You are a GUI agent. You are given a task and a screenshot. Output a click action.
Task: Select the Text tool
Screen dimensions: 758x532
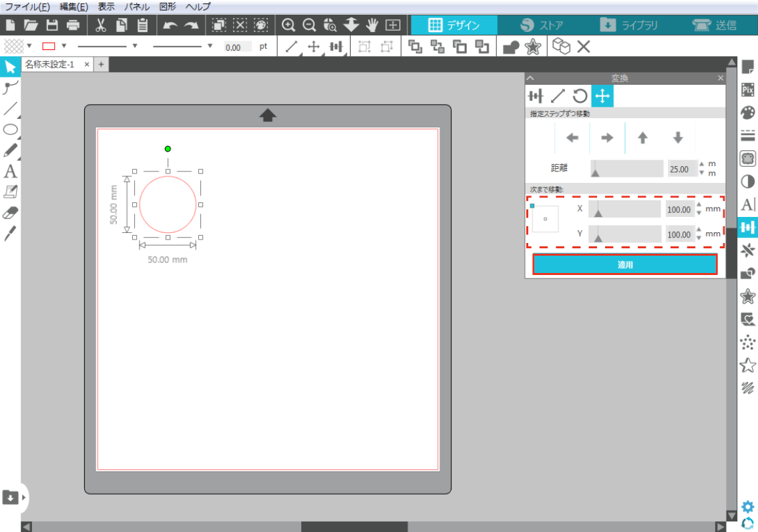(10, 172)
